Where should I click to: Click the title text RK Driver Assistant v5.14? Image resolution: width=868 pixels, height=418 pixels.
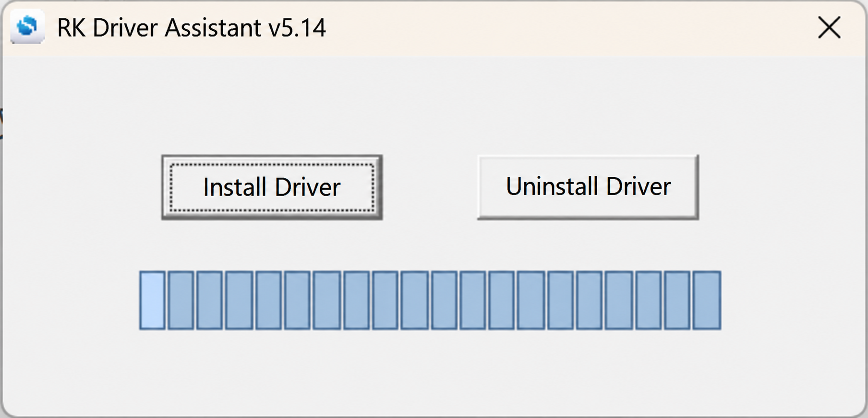tap(192, 27)
